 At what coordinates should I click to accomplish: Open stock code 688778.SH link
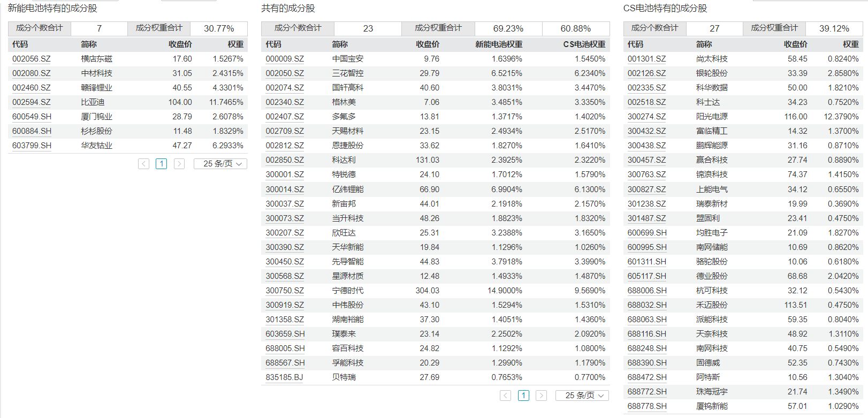pos(648,406)
